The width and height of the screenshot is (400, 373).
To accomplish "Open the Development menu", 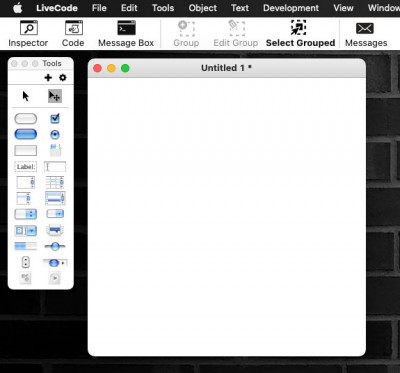I will pyautogui.click(x=291, y=8).
